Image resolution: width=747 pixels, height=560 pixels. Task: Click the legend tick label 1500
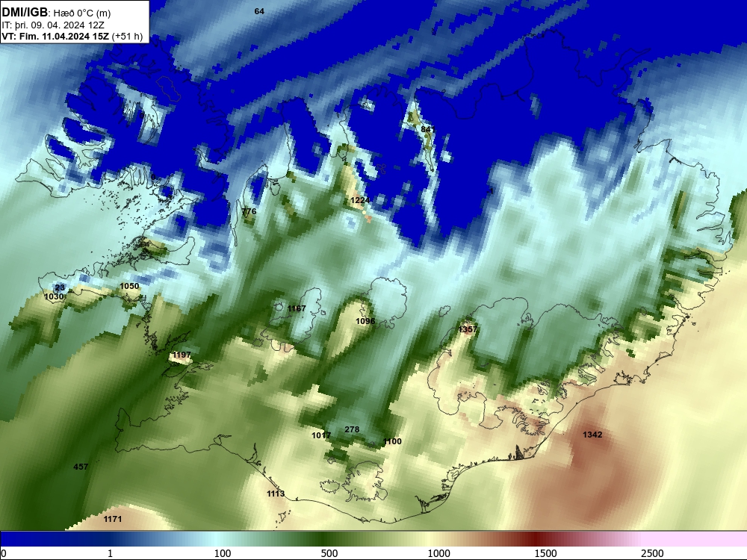coord(545,553)
